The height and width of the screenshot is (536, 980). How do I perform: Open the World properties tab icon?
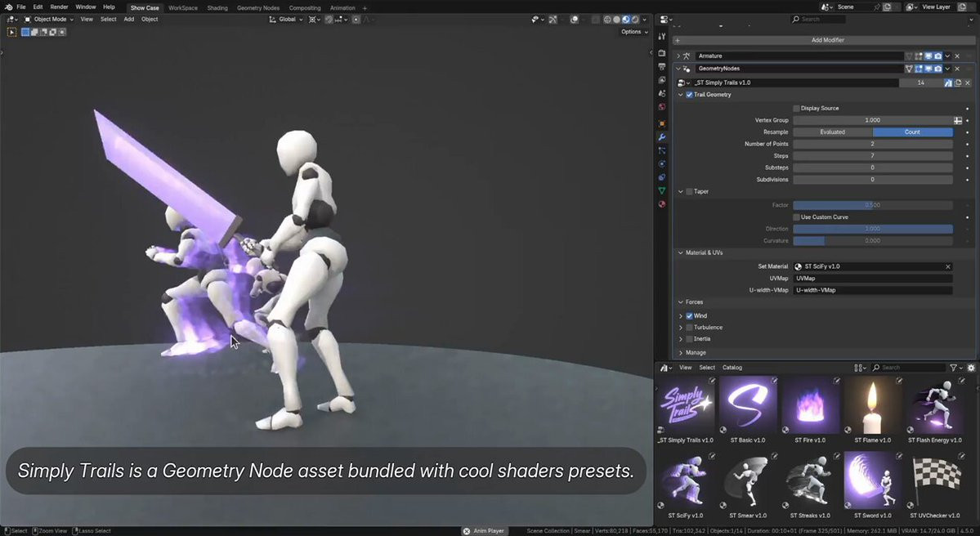(662, 107)
